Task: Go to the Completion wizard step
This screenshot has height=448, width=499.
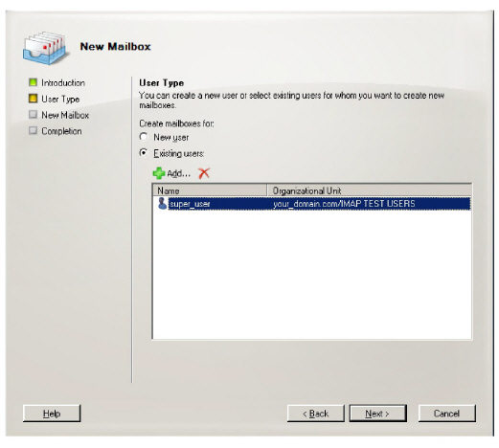Action: click(x=61, y=131)
